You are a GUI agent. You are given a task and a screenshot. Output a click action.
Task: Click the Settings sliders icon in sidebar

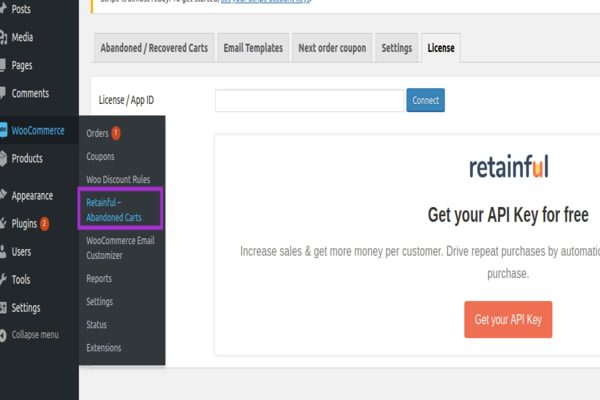click(x=3, y=307)
